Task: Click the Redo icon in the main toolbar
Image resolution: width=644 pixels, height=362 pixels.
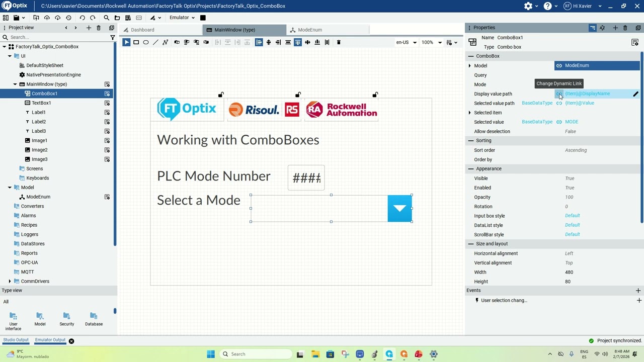Action: click(93, 18)
